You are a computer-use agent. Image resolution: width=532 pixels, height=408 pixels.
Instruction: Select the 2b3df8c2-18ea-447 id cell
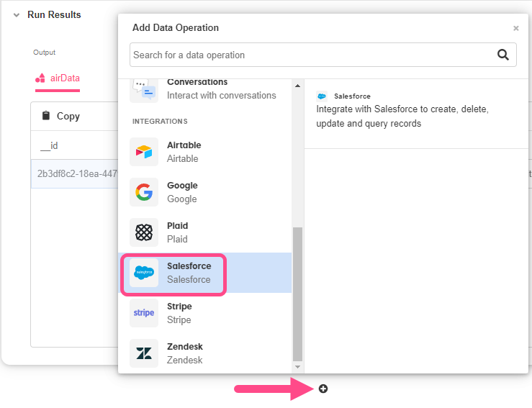(74, 174)
